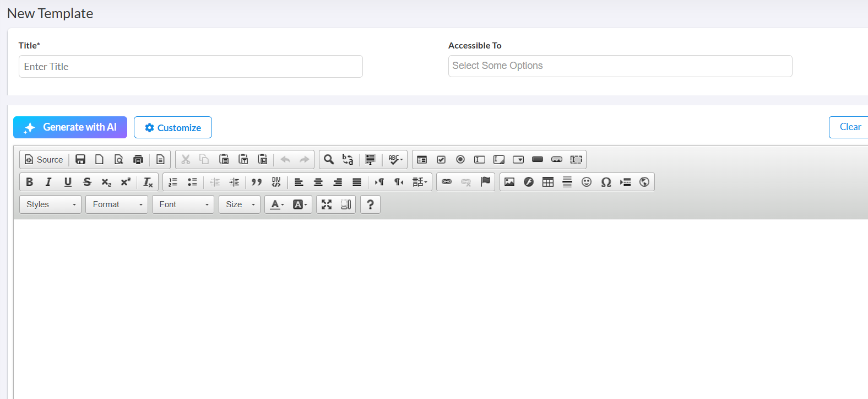Maximize the editor area
Viewport: 868px width, 399px height.
(327, 204)
